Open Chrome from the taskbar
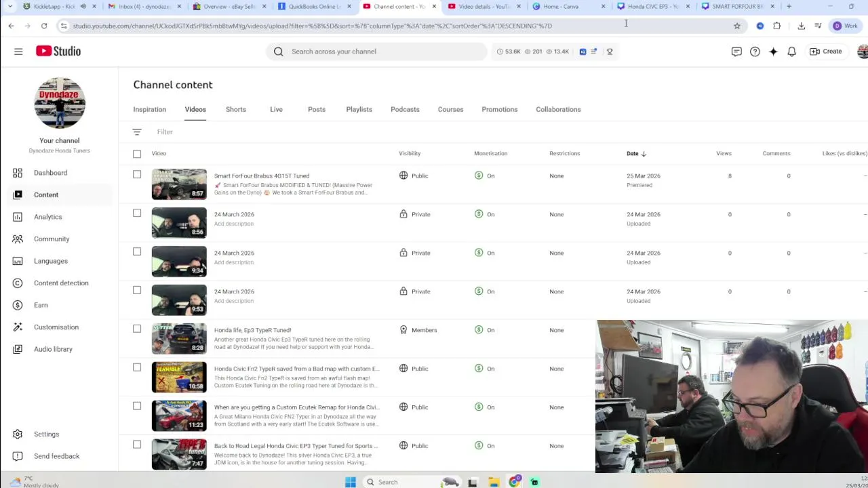868x488 pixels. pyautogui.click(x=515, y=482)
